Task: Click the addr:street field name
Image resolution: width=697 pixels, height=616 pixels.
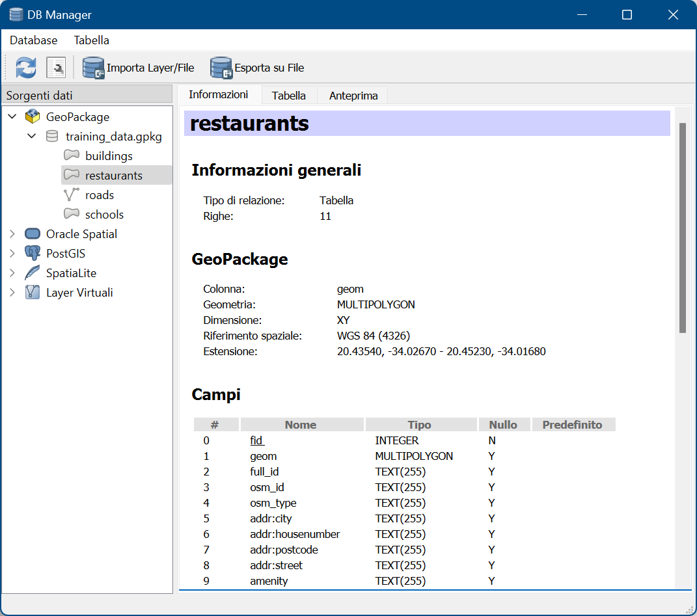Action: point(276,565)
